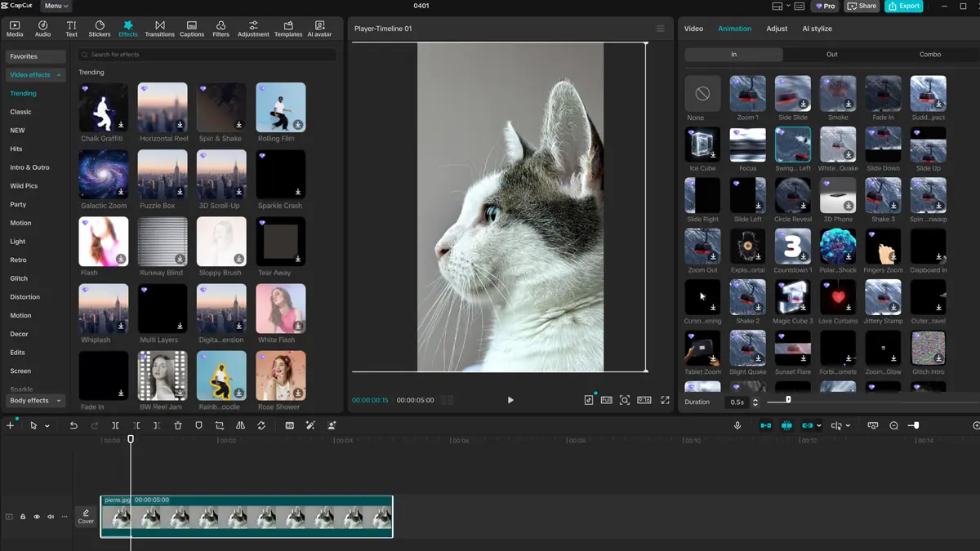Image resolution: width=980 pixels, height=551 pixels.
Task: Click the Export button
Action: click(903, 6)
